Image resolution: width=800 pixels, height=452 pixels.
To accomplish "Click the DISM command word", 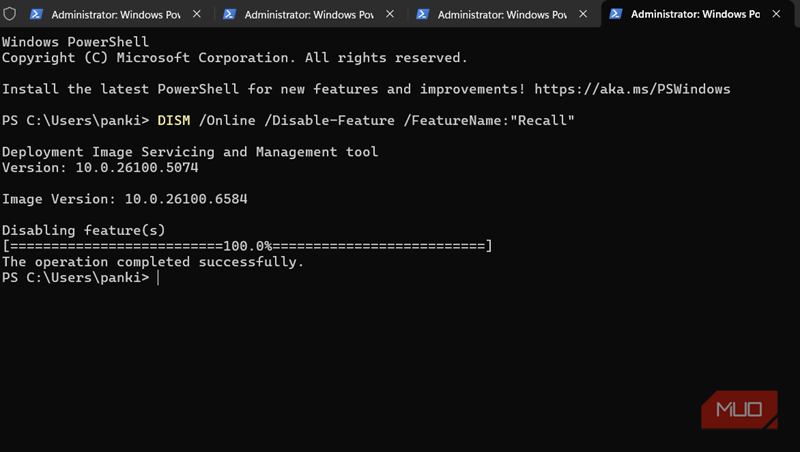I will [173, 121].
